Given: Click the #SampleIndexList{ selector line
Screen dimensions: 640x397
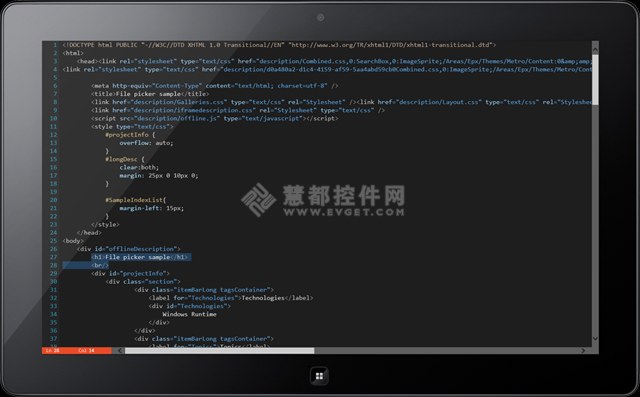Looking at the screenshot, I should [136, 200].
